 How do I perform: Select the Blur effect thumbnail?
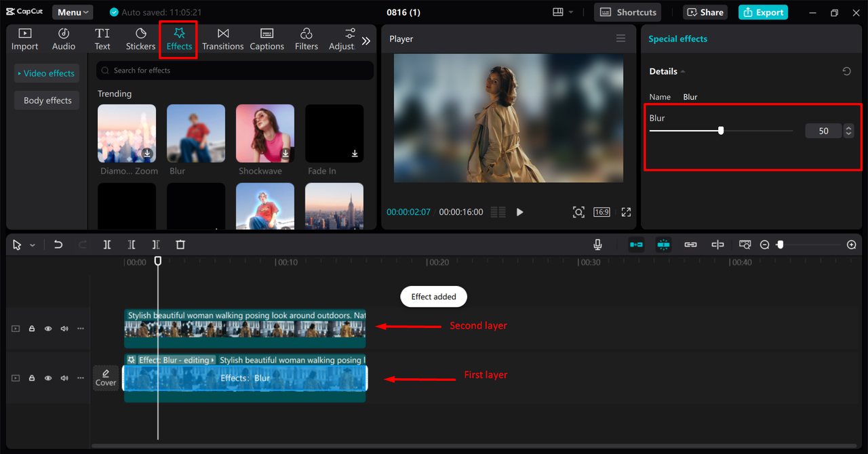(196, 133)
